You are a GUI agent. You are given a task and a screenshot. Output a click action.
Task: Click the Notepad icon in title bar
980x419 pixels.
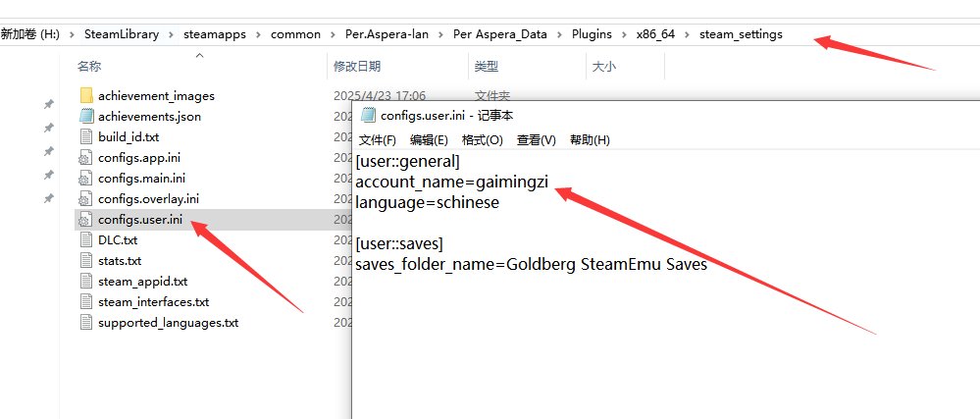pyautogui.click(x=369, y=117)
